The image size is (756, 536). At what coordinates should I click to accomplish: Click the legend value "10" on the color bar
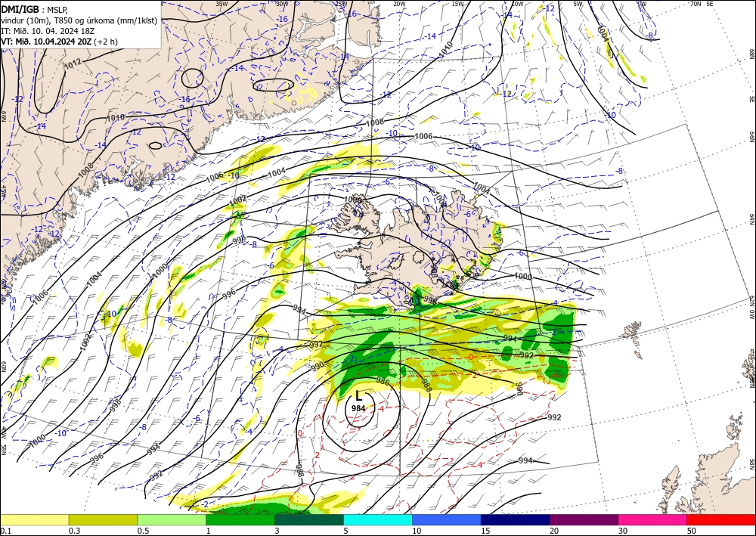[x=417, y=531]
